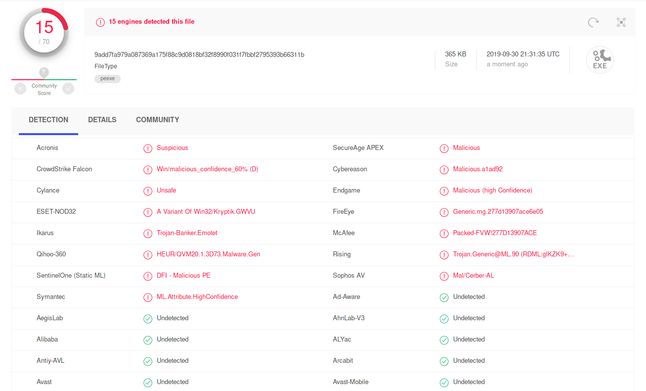Click Trojan-Banker.Emotet detection text

pos(187,233)
